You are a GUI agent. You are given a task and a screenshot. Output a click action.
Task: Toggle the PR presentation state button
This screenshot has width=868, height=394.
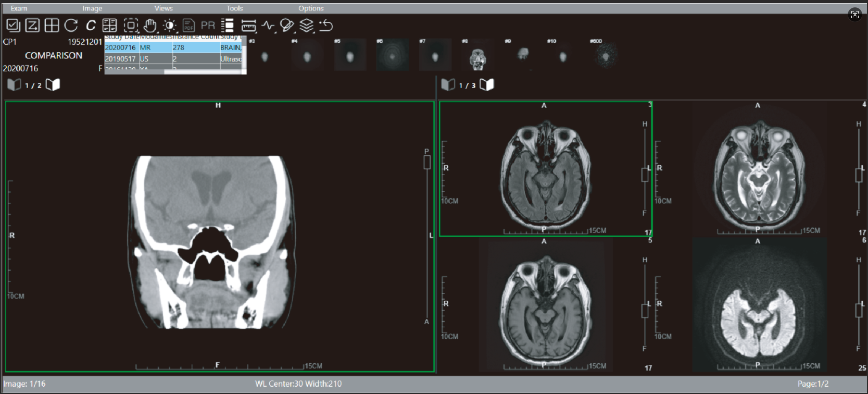208,25
